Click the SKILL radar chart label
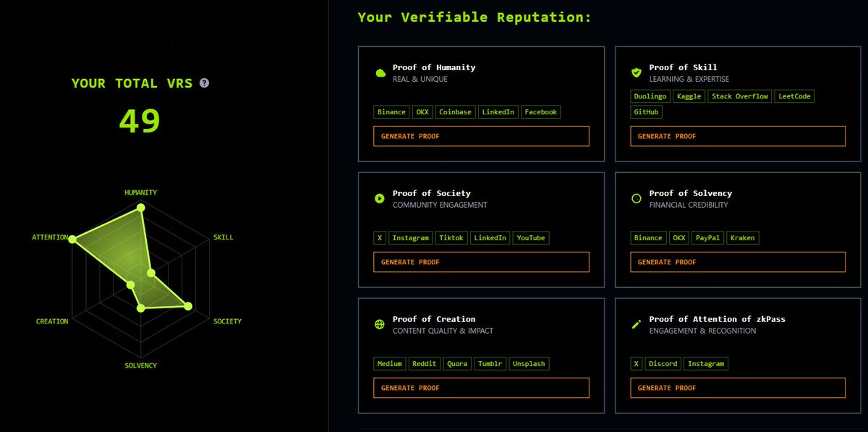The height and width of the screenshot is (432, 868). (x=224, y=237)
